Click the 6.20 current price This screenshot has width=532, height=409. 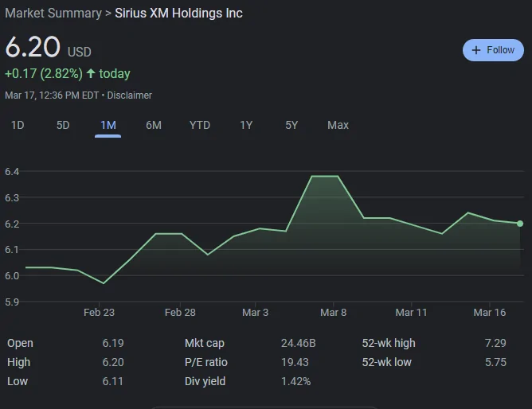(33, 47)
